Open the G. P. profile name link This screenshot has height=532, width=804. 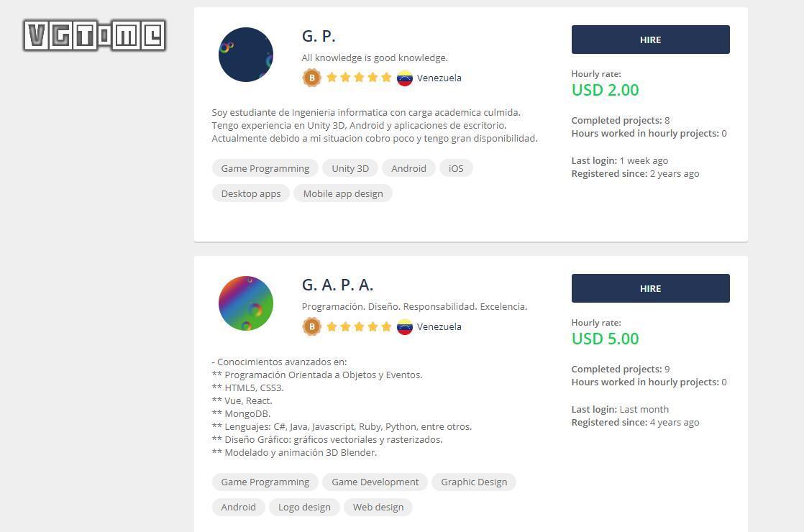point(319,37)
